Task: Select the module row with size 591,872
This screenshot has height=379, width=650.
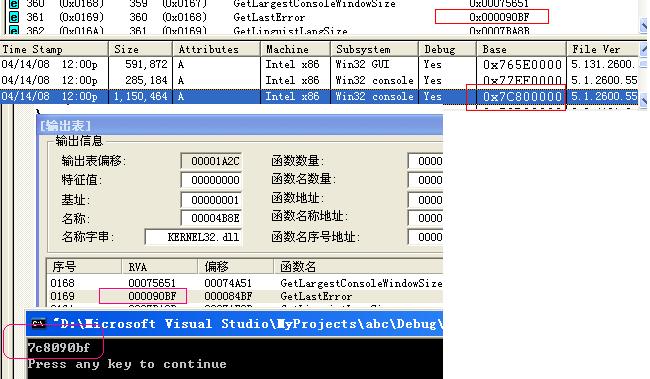Action: [x=319, y=65]
